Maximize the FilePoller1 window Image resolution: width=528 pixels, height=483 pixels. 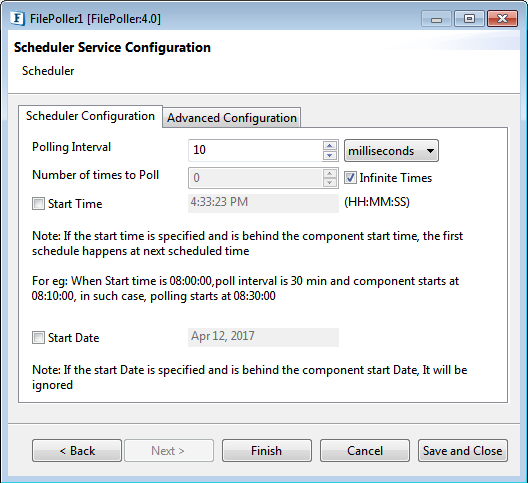(469, 19)
